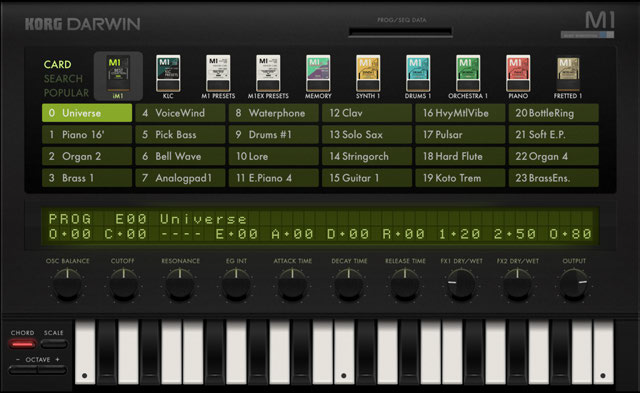Click the M1 logo at top right
The height and width of the screenshot is (393, 640).
point(600,20)
